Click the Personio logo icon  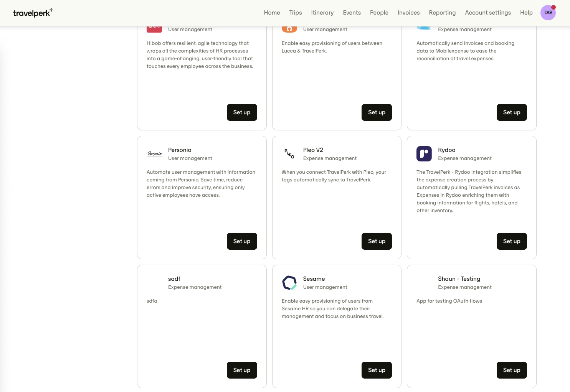click(154, 154)
